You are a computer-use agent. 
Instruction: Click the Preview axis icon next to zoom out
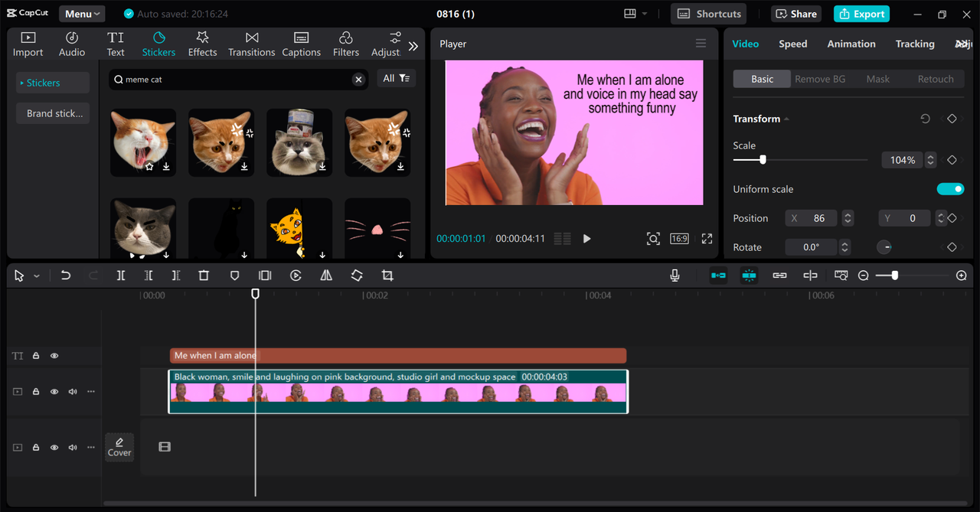pos(841,276)
